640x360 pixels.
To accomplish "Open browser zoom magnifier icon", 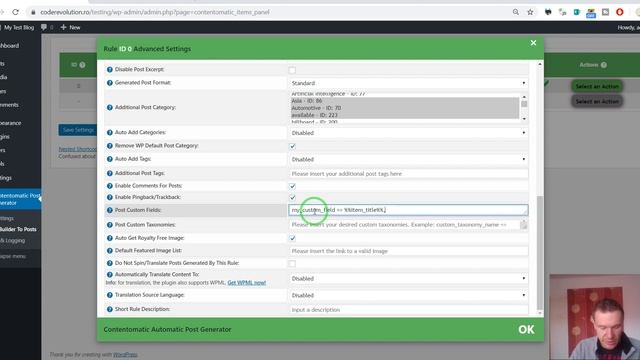I will tap(516, 12).
